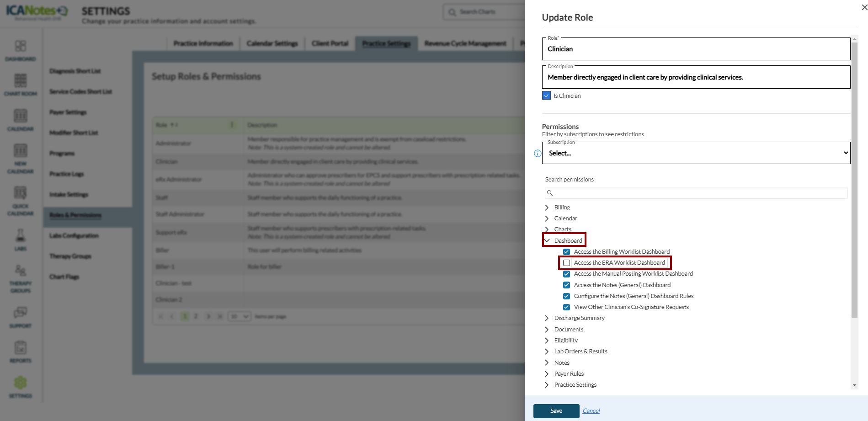Open Chart Flags menu item
This screenshot has width=868, height=421.
tap(64, 277)
